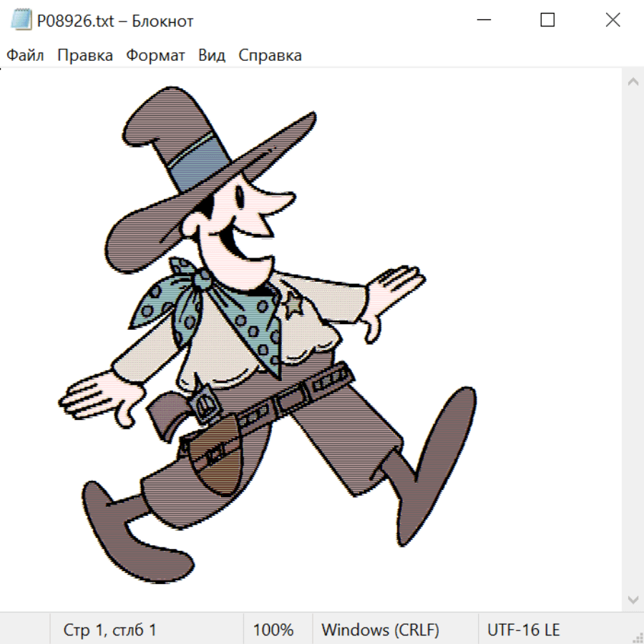Click the sheriff star badge in the text area
This screenshot has height=644, width=644.
(x=292, y=307)
